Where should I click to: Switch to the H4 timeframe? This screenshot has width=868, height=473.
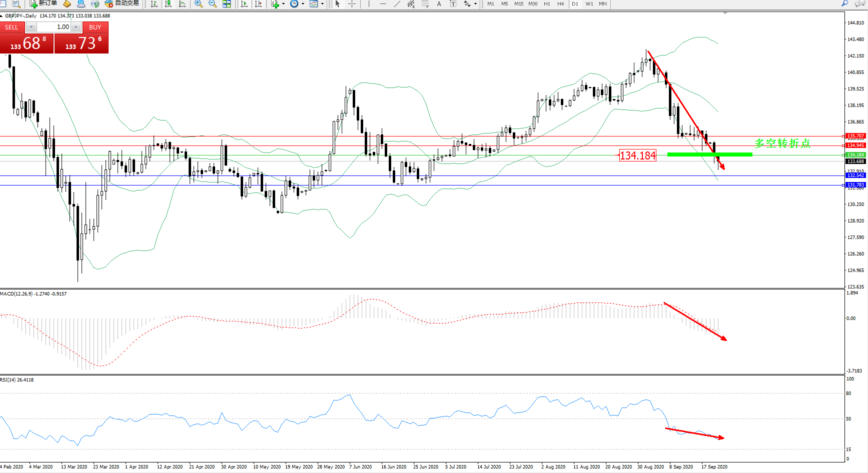(x=560, y=4)
